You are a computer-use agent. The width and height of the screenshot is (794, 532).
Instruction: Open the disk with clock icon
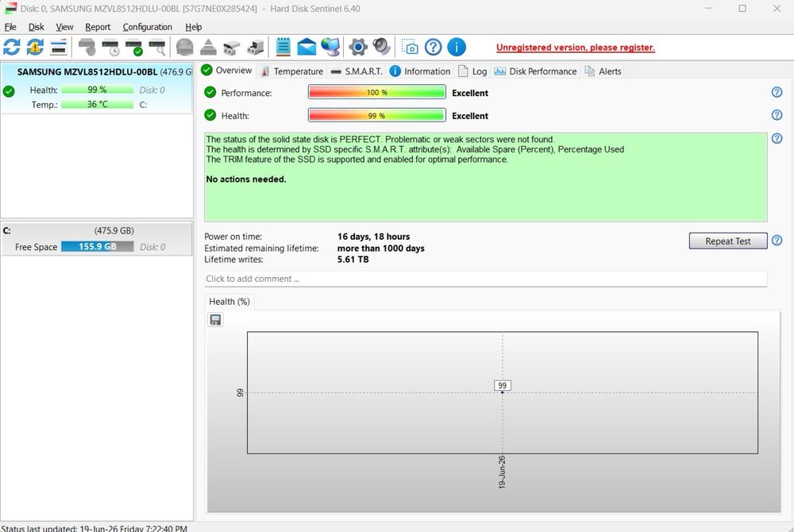(x=110, y=47)
